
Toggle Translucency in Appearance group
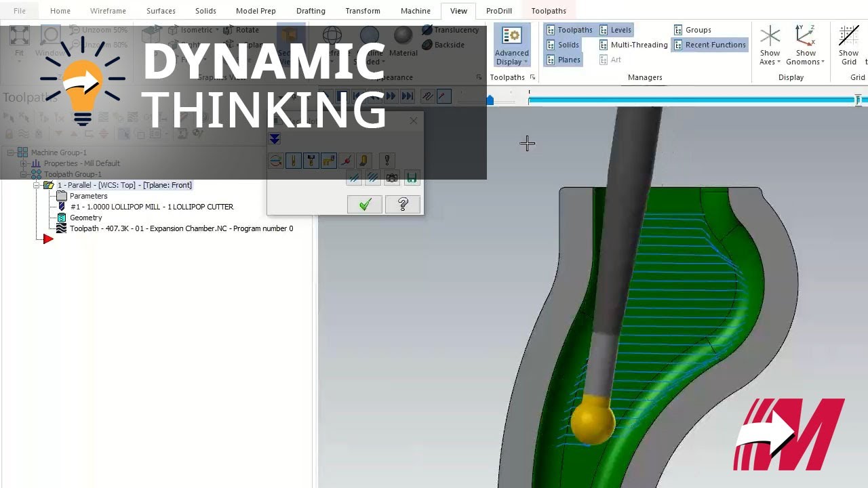tap(450, 30)
